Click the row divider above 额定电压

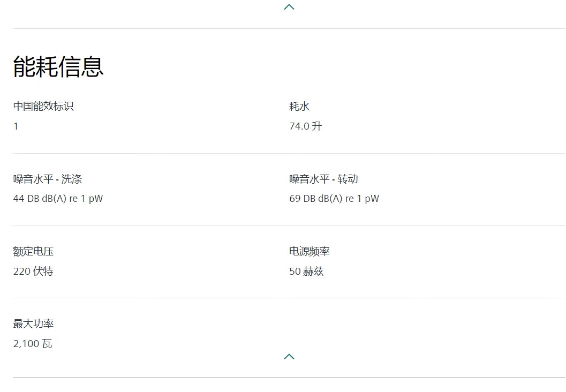pos(289,225)
